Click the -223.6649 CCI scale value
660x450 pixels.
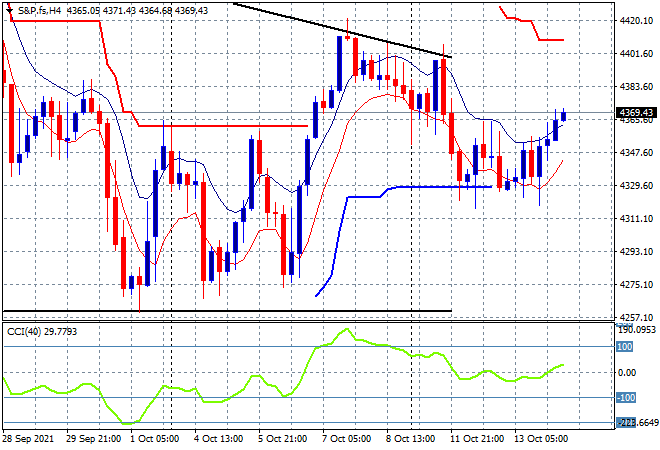click(x=638, y=423)
